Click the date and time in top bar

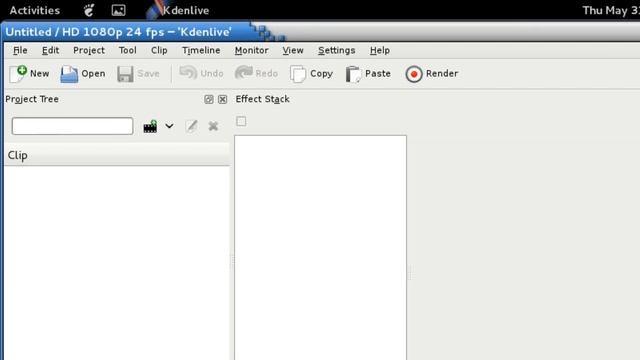point(611,10)
